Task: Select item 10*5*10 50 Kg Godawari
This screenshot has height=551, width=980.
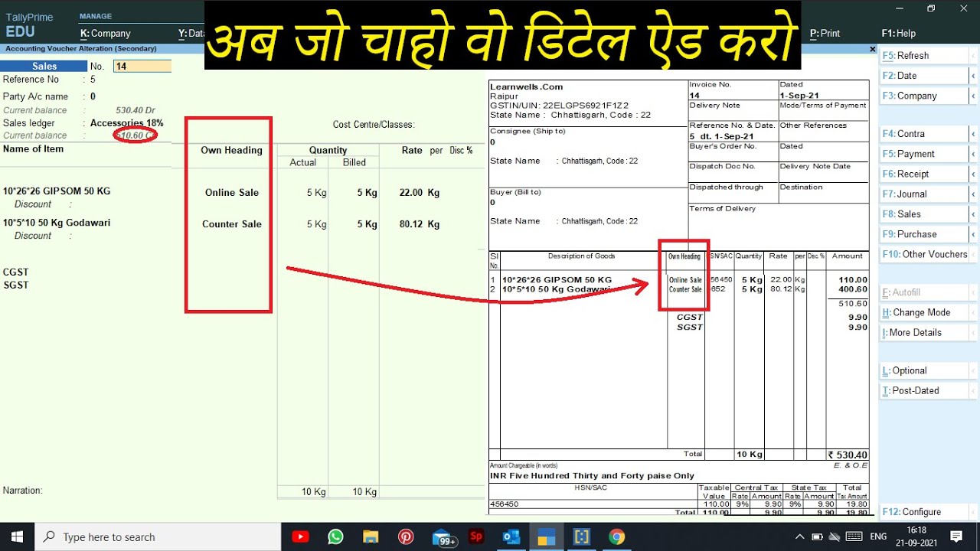Action: point(57,223)
